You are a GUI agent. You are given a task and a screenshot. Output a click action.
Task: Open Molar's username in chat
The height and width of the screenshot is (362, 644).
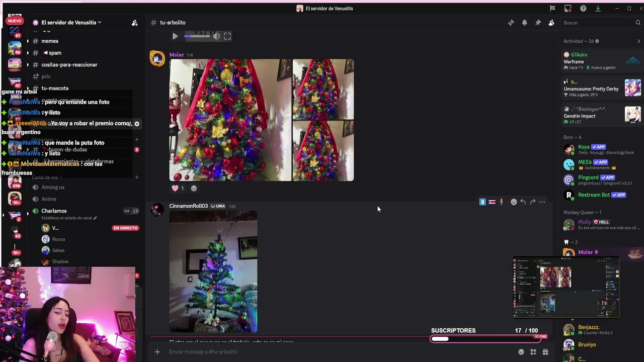[176, 55]
